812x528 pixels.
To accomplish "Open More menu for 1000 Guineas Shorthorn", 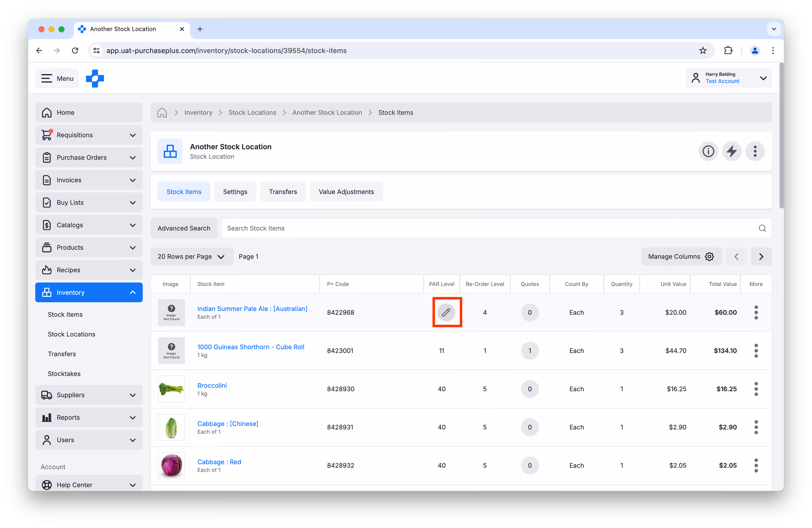I will click(x=756, y=351).
